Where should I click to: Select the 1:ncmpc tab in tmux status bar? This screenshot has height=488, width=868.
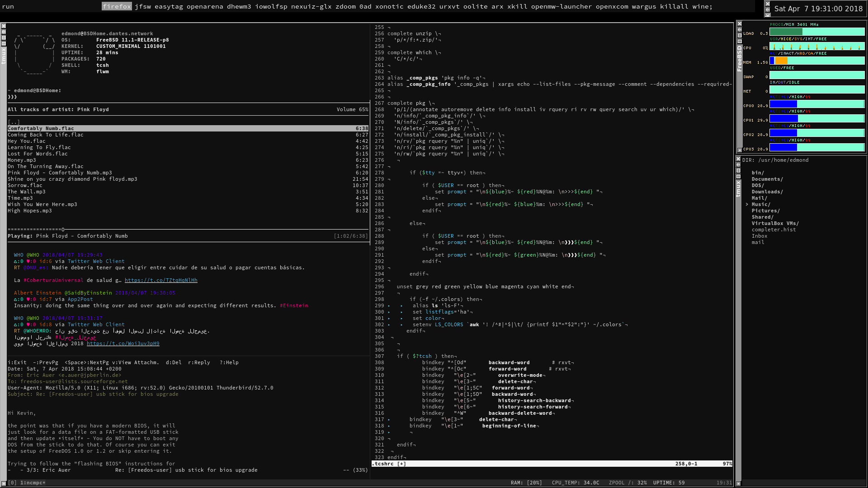(x=32, y=483)
